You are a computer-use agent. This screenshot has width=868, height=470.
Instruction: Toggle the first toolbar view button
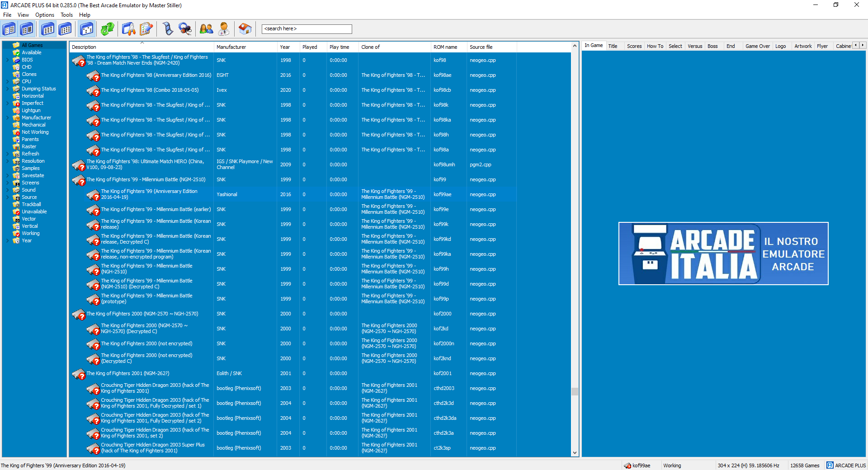coord(9,29)
